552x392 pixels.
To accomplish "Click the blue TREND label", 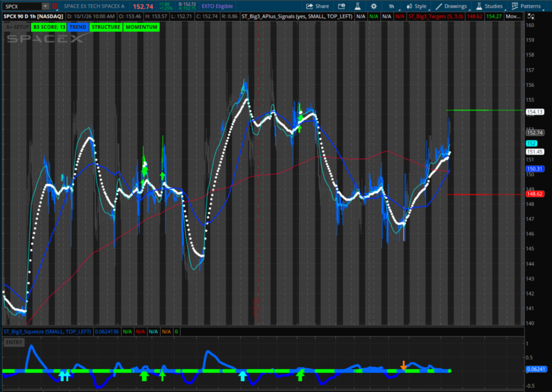I will pyautogui.click(x=78, y=27).
